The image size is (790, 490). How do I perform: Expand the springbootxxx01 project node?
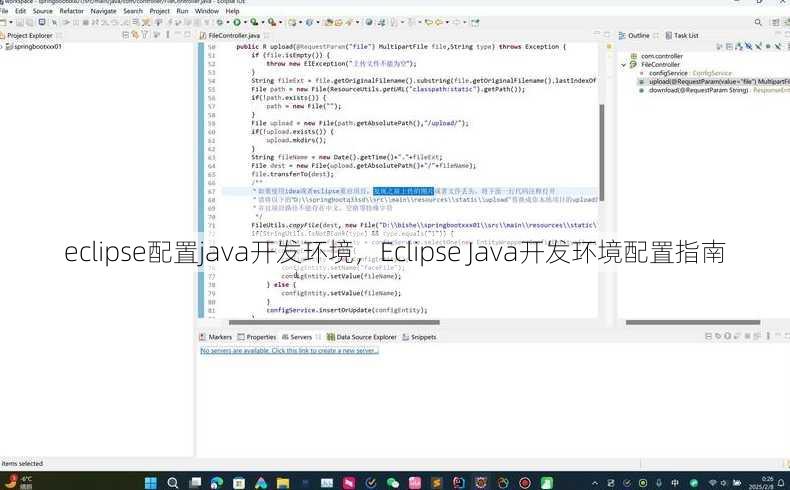2,46
